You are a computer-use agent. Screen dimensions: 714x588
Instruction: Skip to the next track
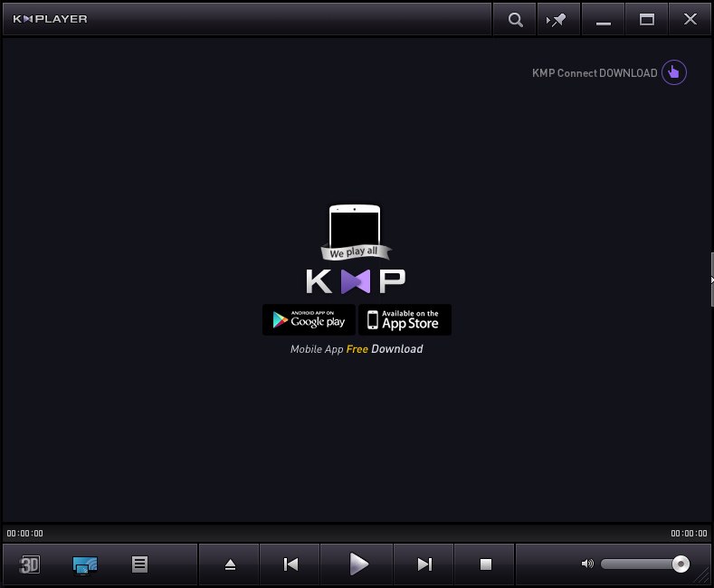click(424, 564)
